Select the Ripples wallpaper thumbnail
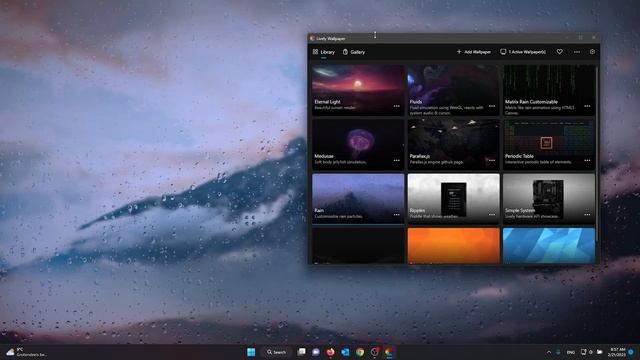 point(453,199)
